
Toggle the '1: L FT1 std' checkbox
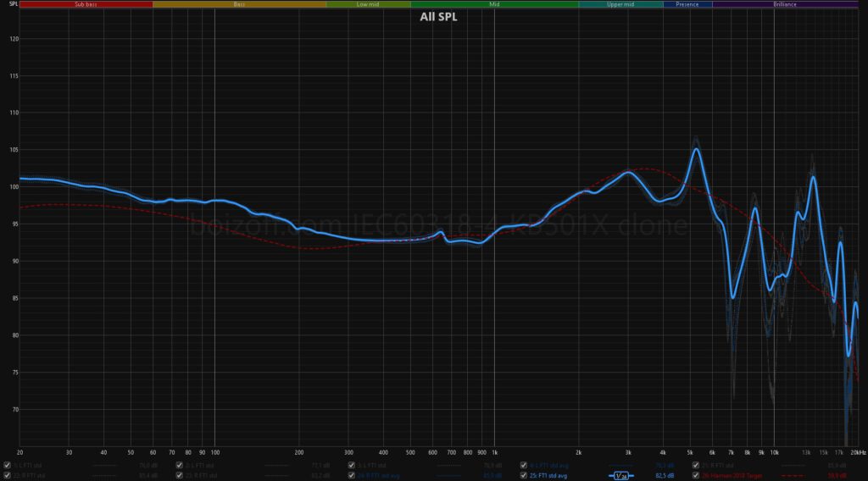coord(7,466)
